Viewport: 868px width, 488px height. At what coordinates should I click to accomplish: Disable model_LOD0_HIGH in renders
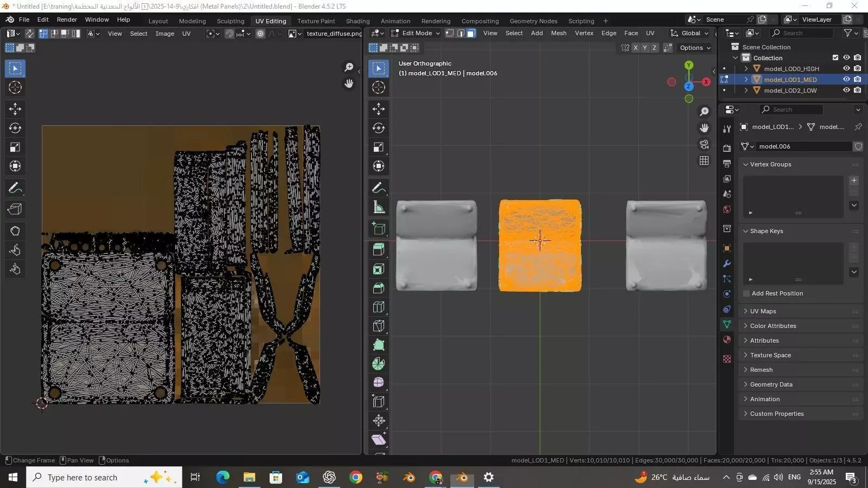tap(857, 69)
